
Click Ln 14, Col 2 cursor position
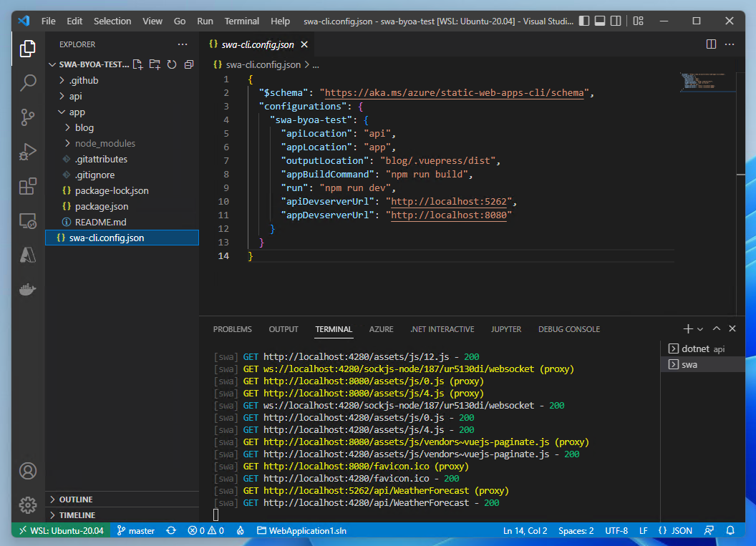[525, 530]
